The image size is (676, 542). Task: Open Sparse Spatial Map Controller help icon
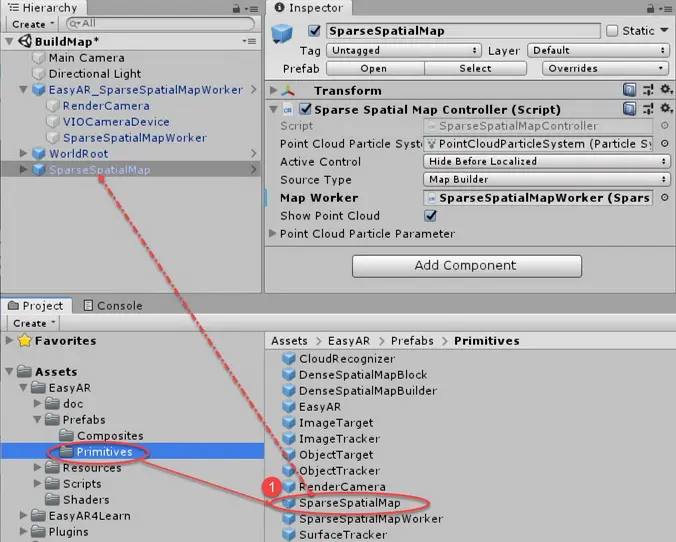tap(629, 109)
